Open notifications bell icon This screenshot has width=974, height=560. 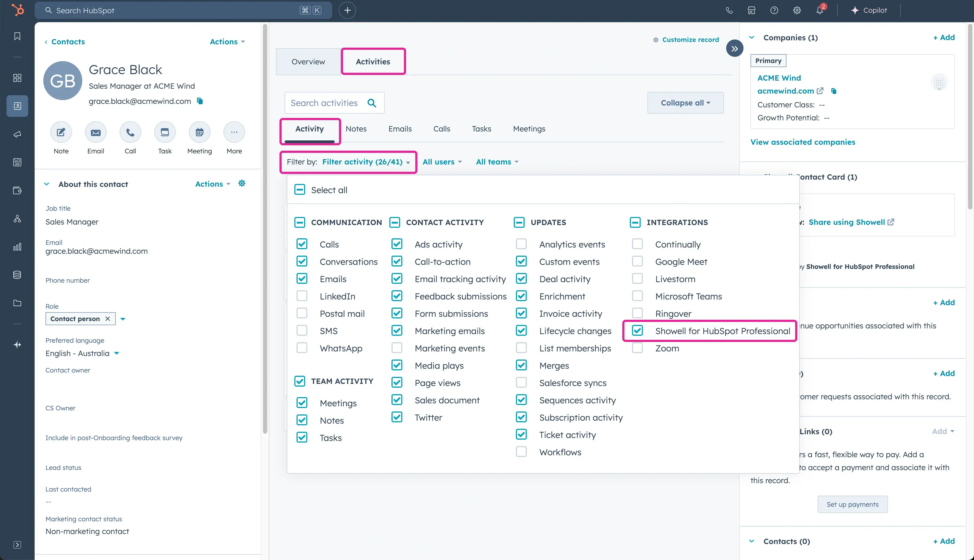820,10
